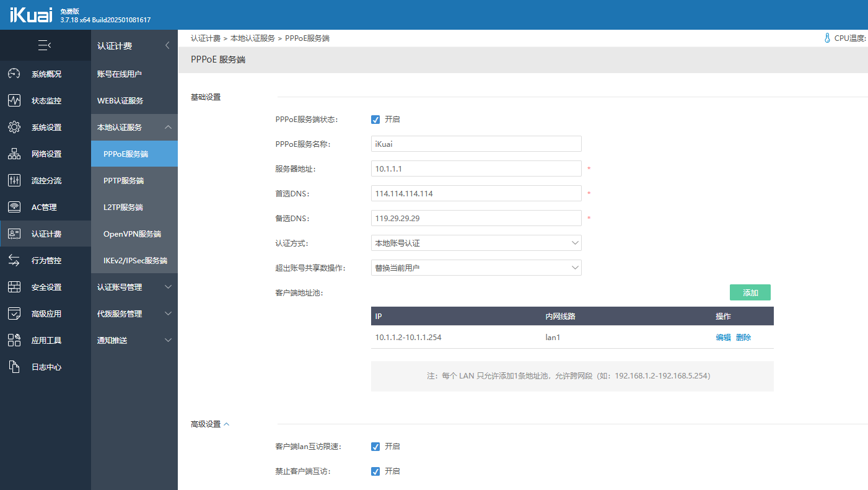Uncheck the 客户端lan互访限速 option
Image resolution: width=868 pixels, height=490 pixels.
[375, 447]
